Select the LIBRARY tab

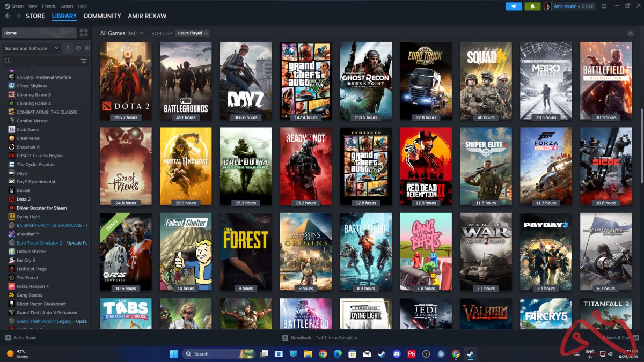(x=64, y=16)
